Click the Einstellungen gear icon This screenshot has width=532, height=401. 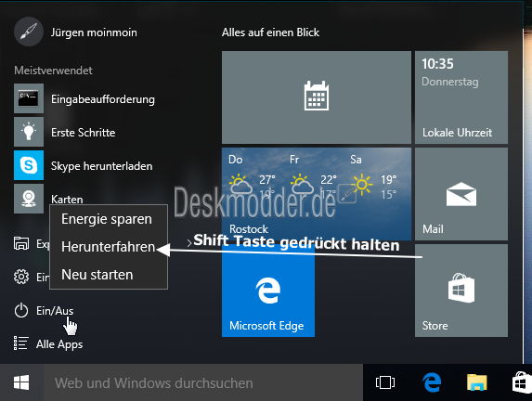[21, 277]
